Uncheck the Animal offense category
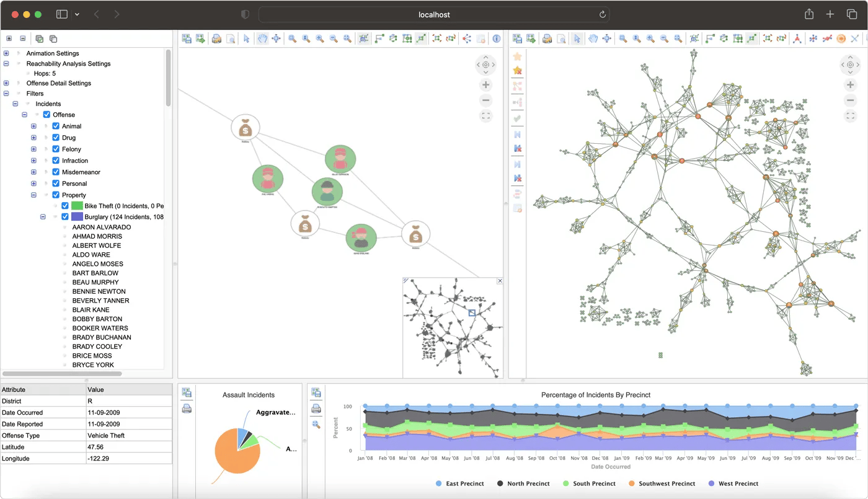Screen dimensions: 868x499 (x=55, y=126)
